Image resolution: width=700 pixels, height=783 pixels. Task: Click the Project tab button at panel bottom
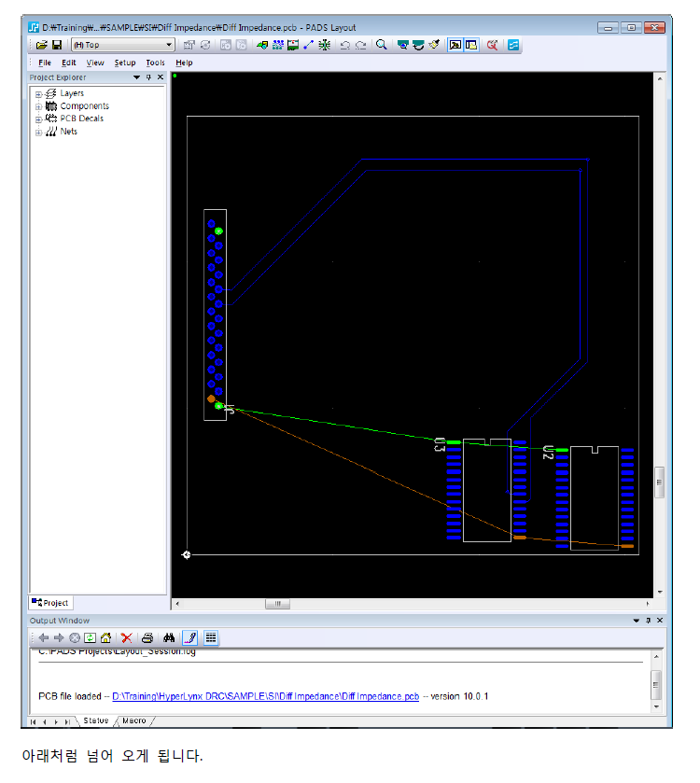50,603
